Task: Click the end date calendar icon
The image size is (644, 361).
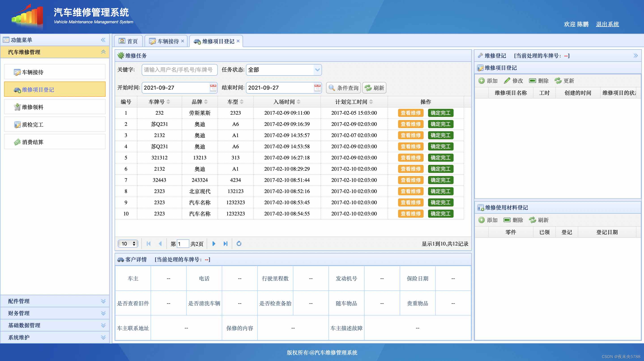Action: click(317, 88)
